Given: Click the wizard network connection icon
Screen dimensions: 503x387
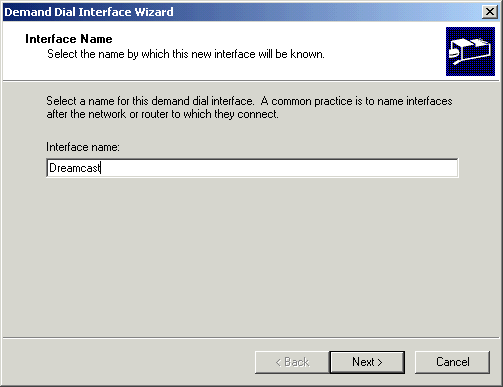Looking at the screenshot, I should click(470, 51).
